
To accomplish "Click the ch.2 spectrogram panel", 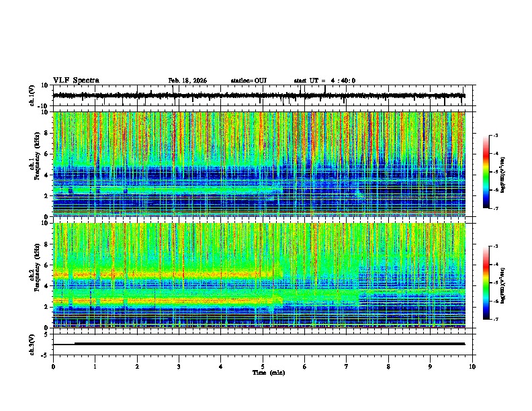I will 259,275.
